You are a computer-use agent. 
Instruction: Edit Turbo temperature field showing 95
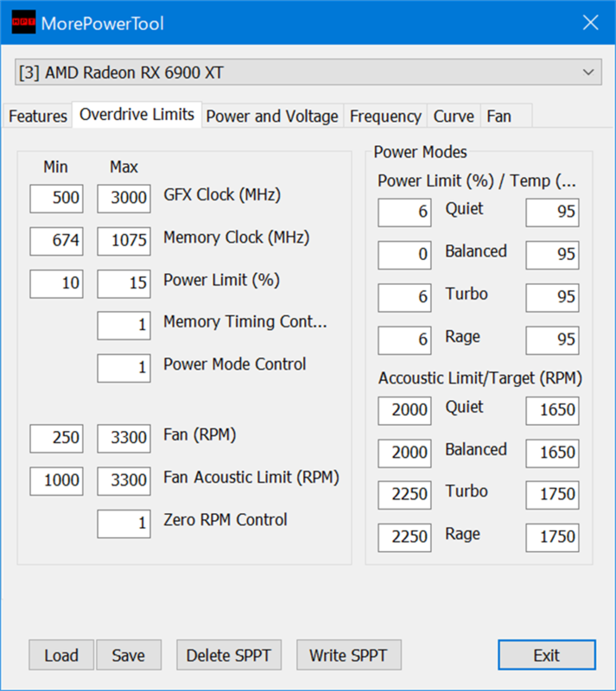553,298
